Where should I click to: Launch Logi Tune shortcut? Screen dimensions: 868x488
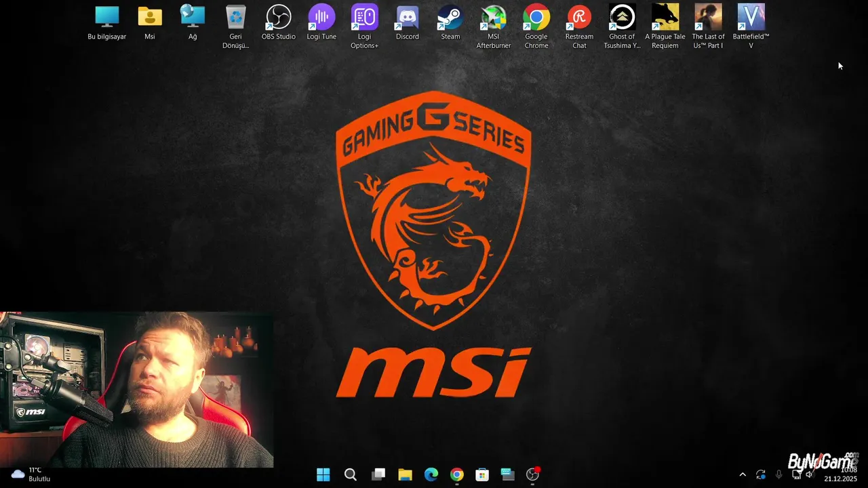(x=321, y=24)
